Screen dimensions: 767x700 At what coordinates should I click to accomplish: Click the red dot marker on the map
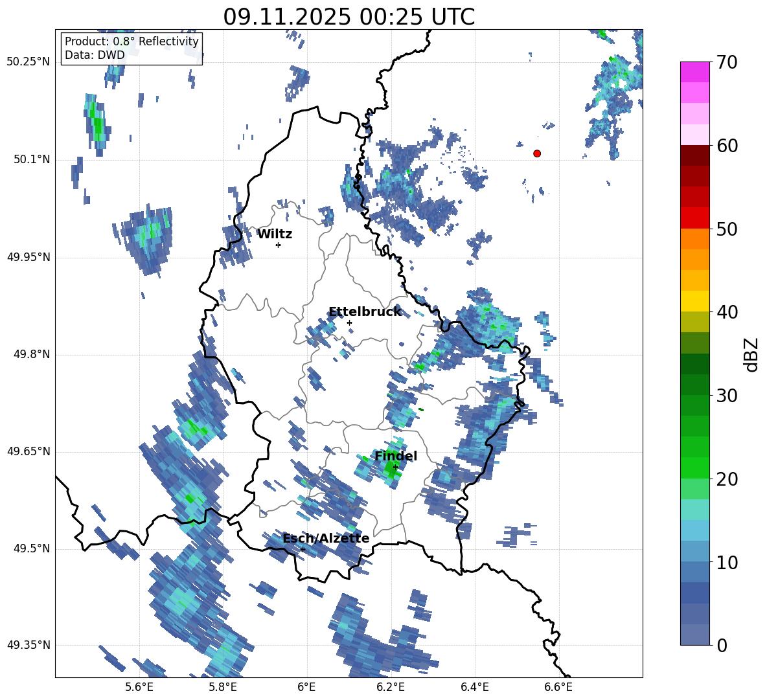(537, 153)
